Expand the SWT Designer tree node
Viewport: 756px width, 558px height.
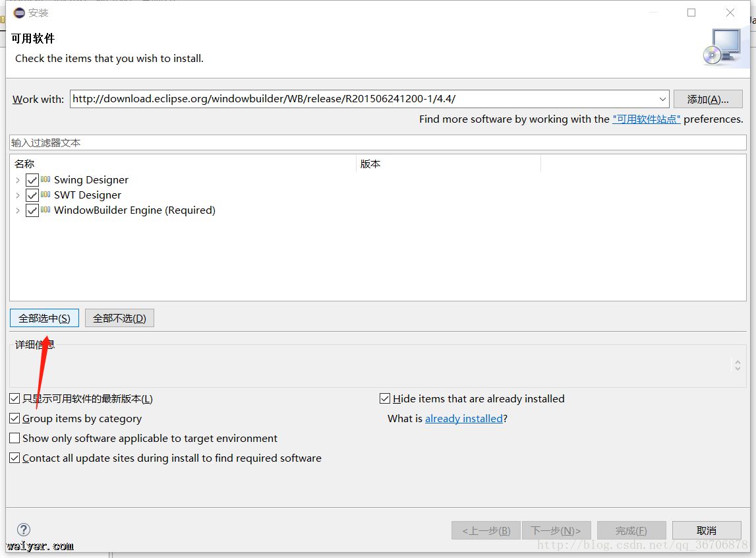(x=18, y=195)
